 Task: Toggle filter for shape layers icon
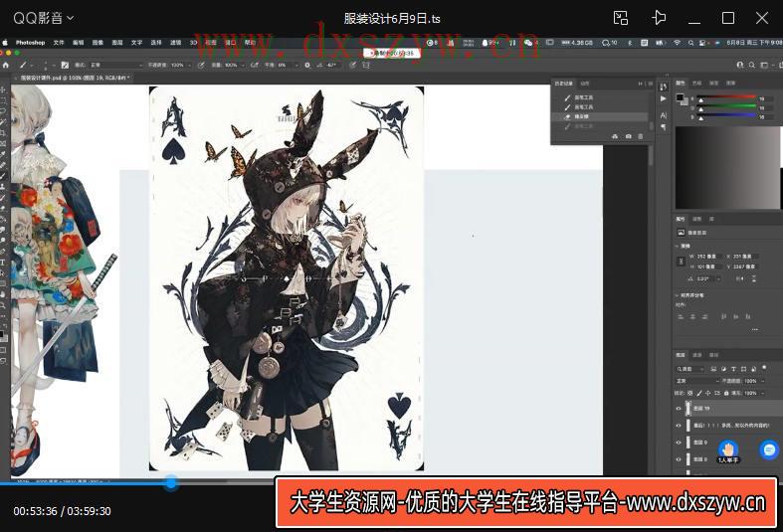pyautogui.click(x=743, y=369)
